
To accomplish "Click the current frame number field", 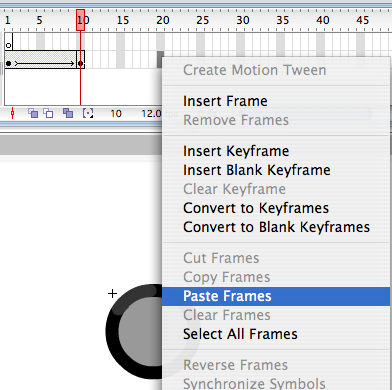I will [116, 114].
